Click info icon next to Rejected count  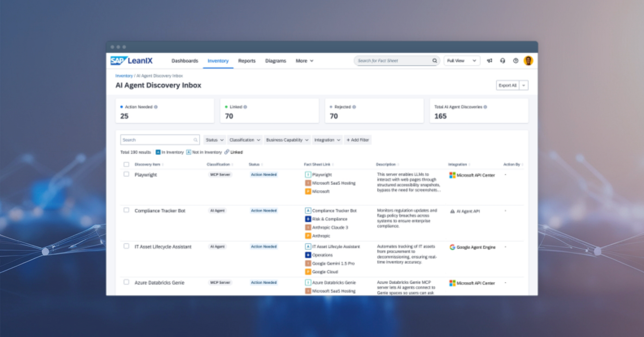[354, 107]
